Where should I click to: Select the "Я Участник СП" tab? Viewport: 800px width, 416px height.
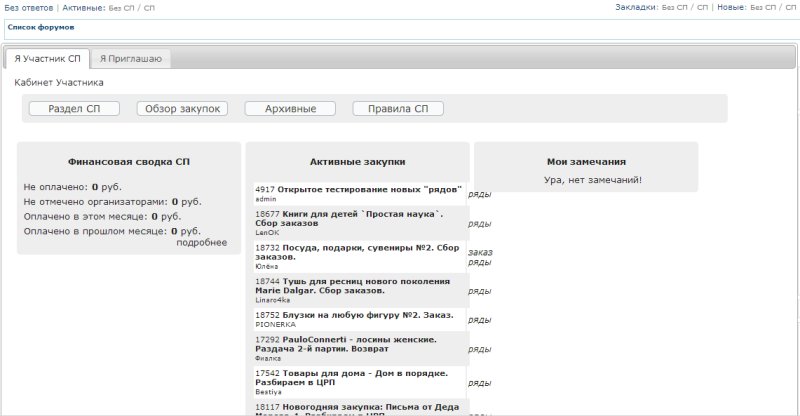(47, 59)
